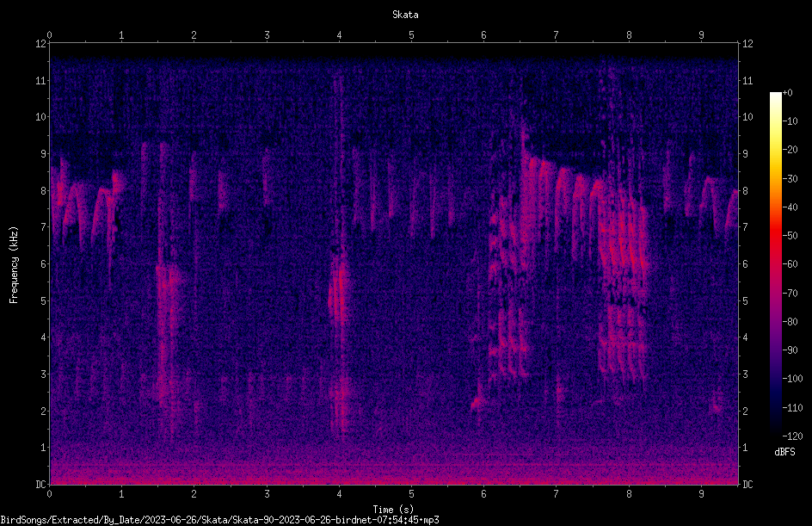
Task: Click the "+0" color scale label
Action: tap(787, 93)
